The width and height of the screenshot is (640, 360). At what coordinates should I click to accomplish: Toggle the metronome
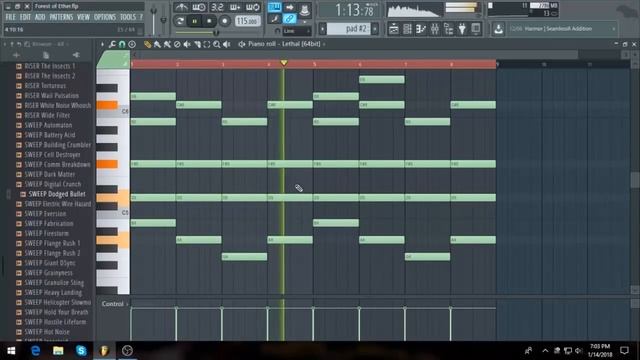(x=181, y=7)
